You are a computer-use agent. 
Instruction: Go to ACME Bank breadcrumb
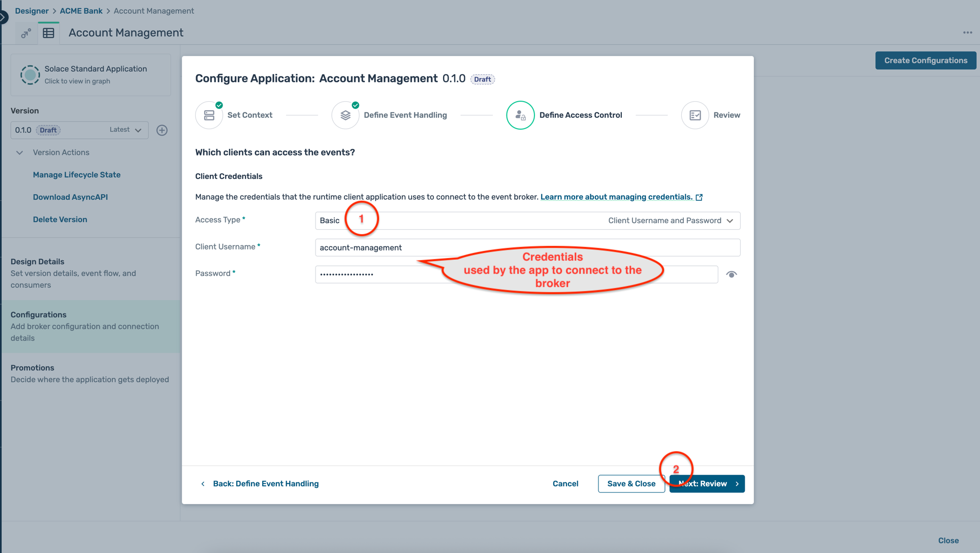81,11
